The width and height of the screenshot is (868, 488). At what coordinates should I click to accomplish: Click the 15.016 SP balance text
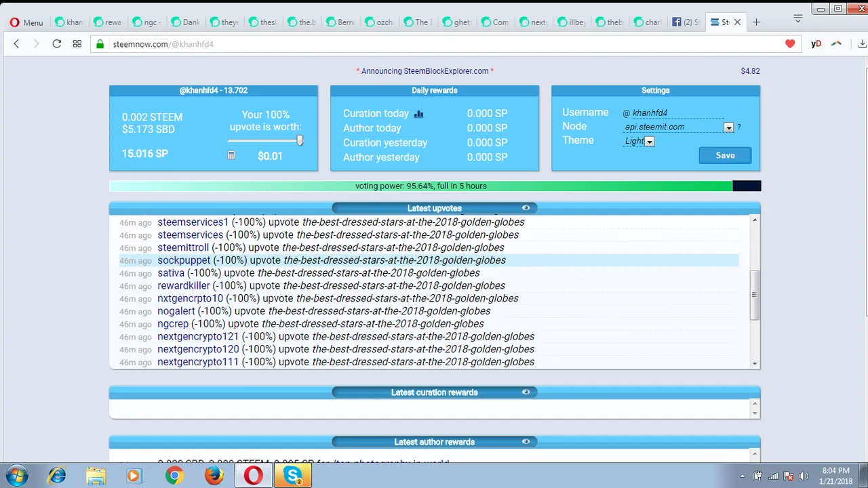click(x=145, y=154)
